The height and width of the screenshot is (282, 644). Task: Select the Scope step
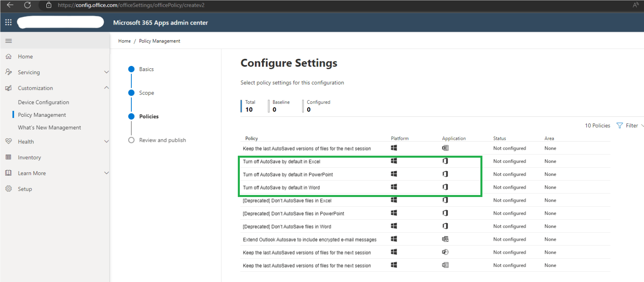pyautogui.click(x=146, y=93)
